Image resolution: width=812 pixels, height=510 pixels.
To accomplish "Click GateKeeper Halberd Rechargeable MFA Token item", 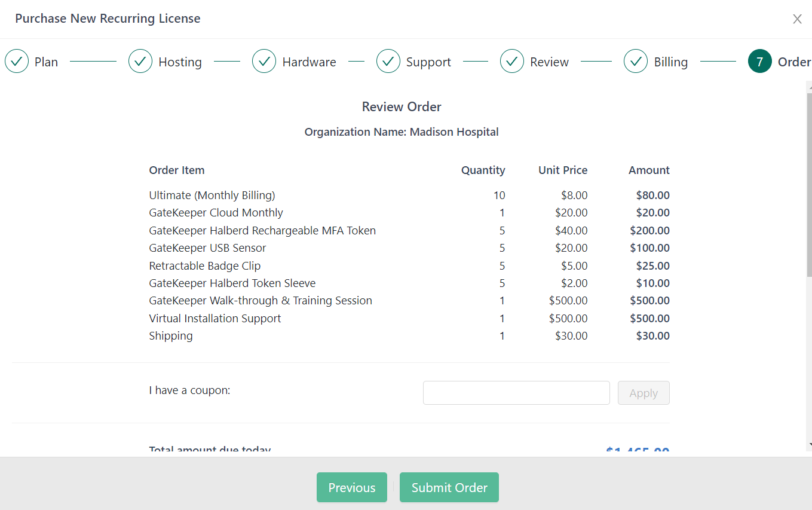I will pyautogui.click(x=262, y=231).
